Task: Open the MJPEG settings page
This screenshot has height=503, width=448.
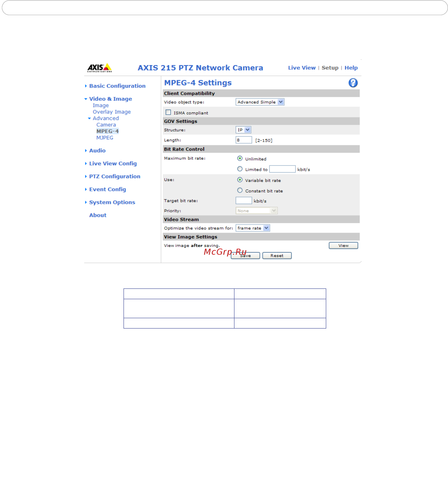Action: click(105, 138)
